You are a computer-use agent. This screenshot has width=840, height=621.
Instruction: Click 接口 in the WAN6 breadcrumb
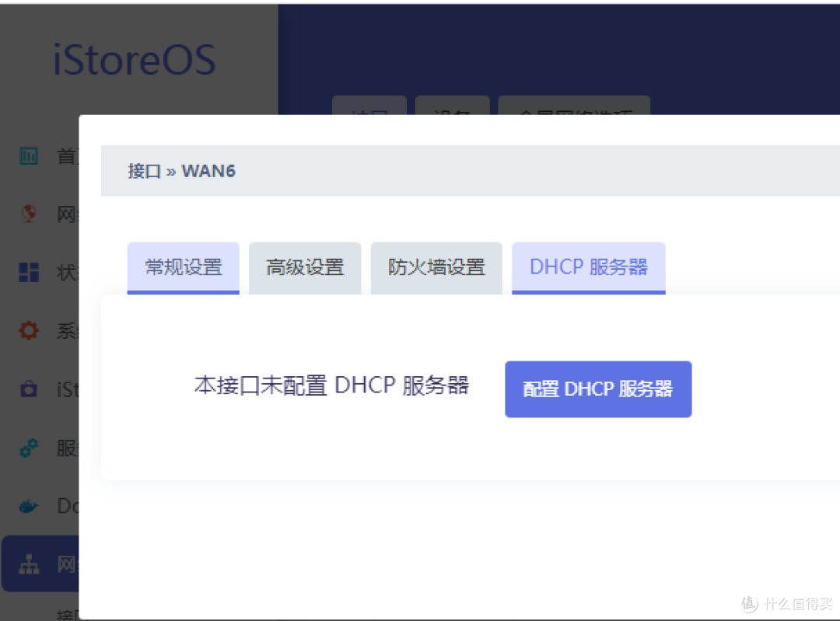(x=142, y=171)
